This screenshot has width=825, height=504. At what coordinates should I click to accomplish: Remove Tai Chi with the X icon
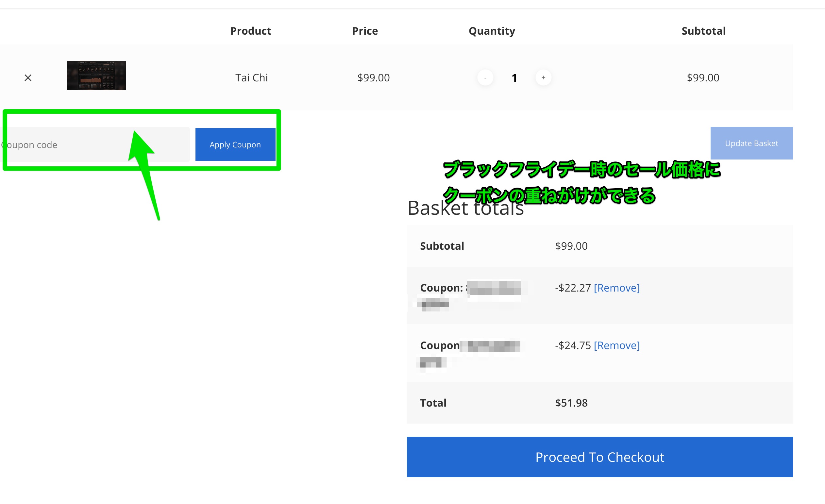click(x=28, y=78)
